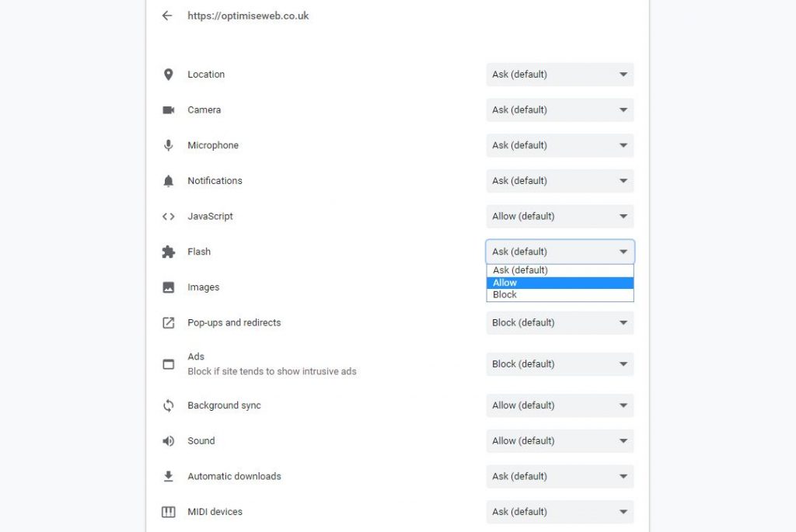Click the MIDI devices keyboard icon
The height and width of the screenshot is (532, 796).
(169, 513)
